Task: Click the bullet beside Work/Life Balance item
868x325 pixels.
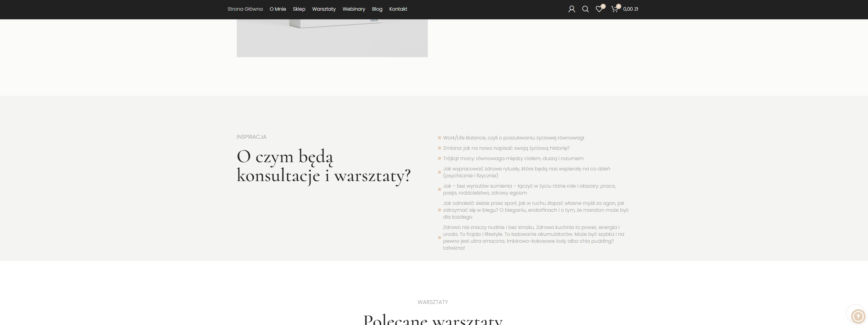Action: pyautogui.click(x=440, y=138)
